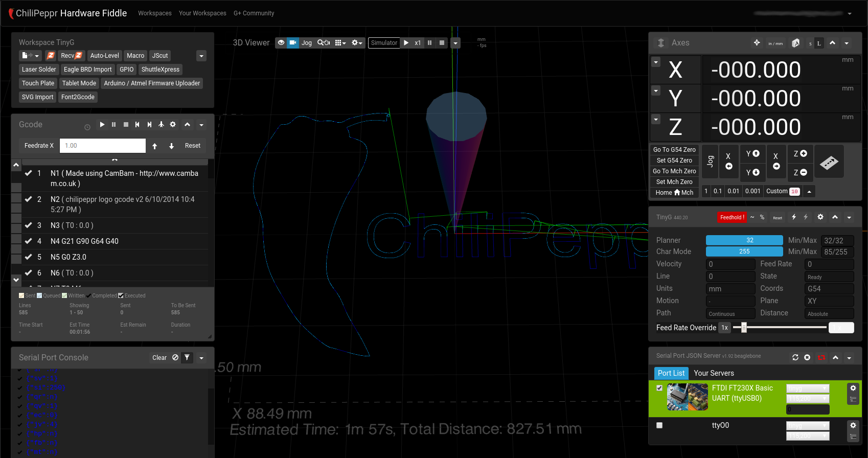The height and width of the screenshot is (458, 868).
Task: Toggle the 3D Viewer eye visibility button
Action: [281, 43]
